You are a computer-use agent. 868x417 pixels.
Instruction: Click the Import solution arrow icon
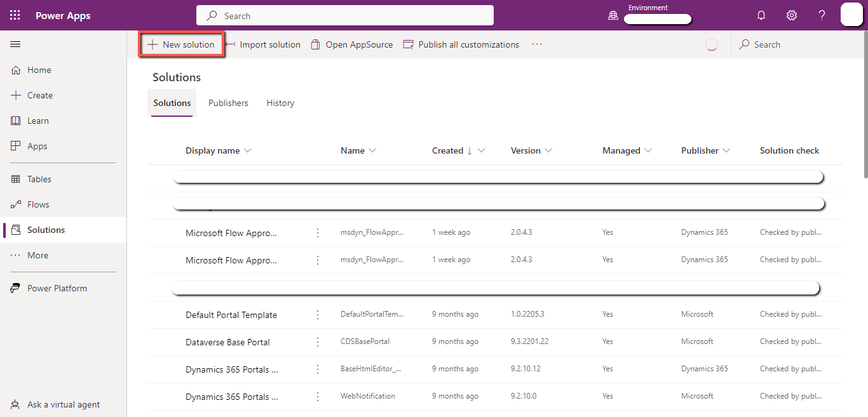click(230, 44)
